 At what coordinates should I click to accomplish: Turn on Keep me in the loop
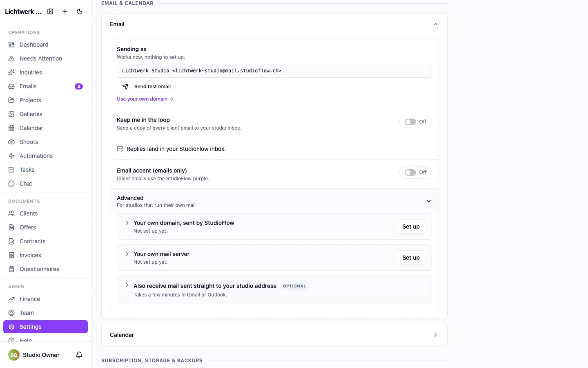(x=410, y=122)
